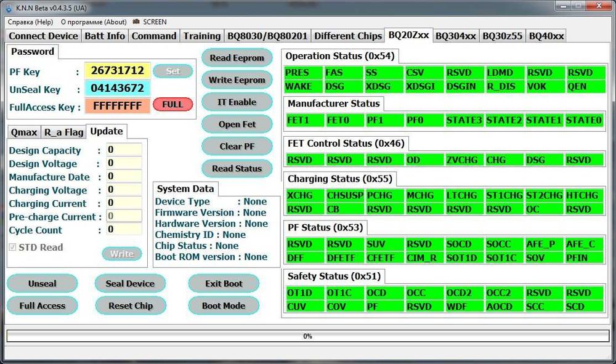Viewport: 616px width, 364px height.
Task: Click the SCREEN camera icon in menu bar
Action: [136, 22]
